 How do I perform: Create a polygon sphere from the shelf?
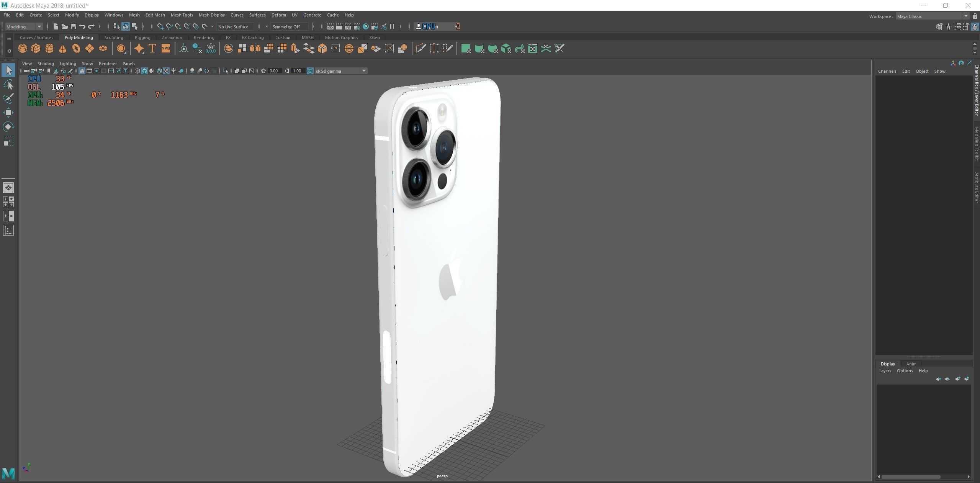(x=23, y=49)
